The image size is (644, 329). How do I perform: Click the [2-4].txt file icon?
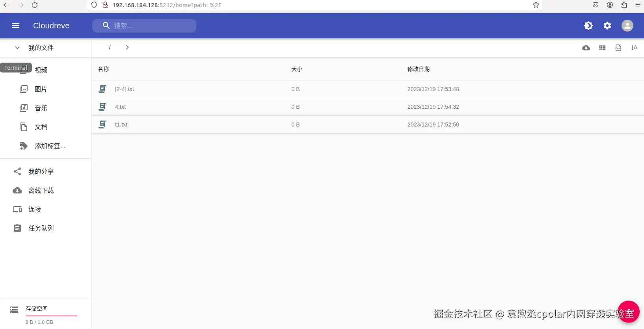click(102, 89)
